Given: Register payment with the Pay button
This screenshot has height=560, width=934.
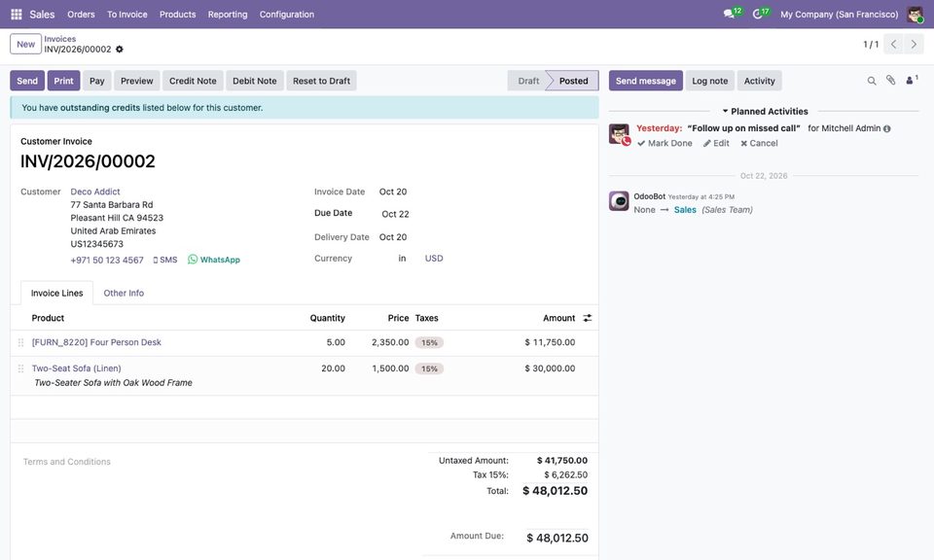Looking at the screenshot, I should (x=97, y=81).
